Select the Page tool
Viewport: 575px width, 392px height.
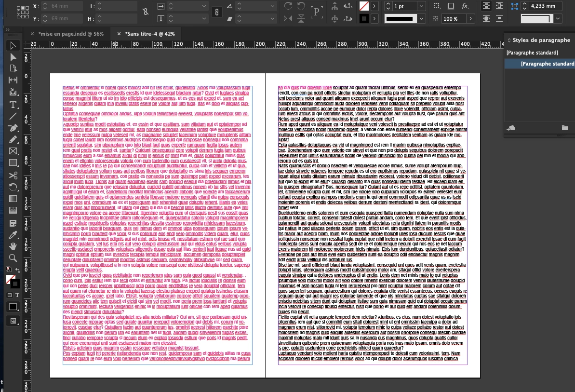[x=13, y=68]
